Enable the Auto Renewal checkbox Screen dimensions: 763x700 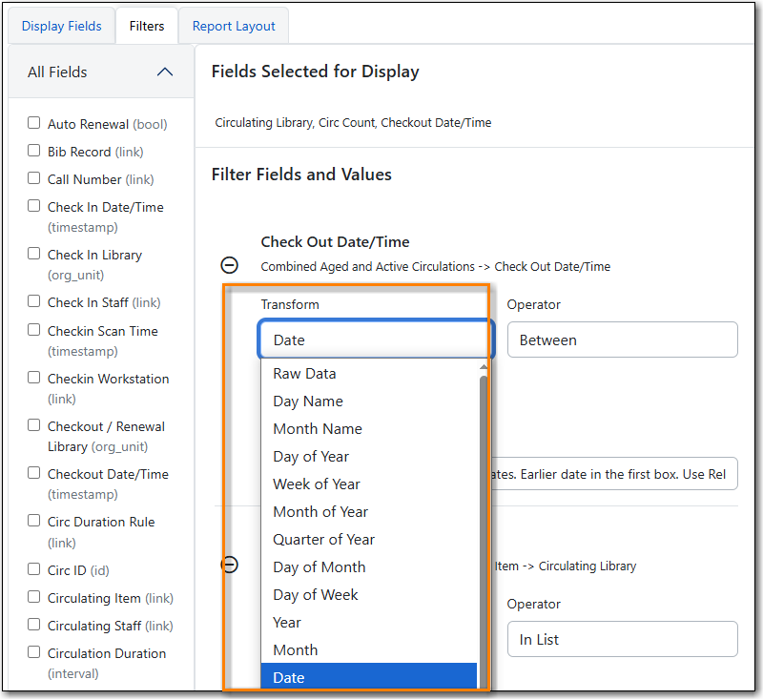click(x=34, y=123)
